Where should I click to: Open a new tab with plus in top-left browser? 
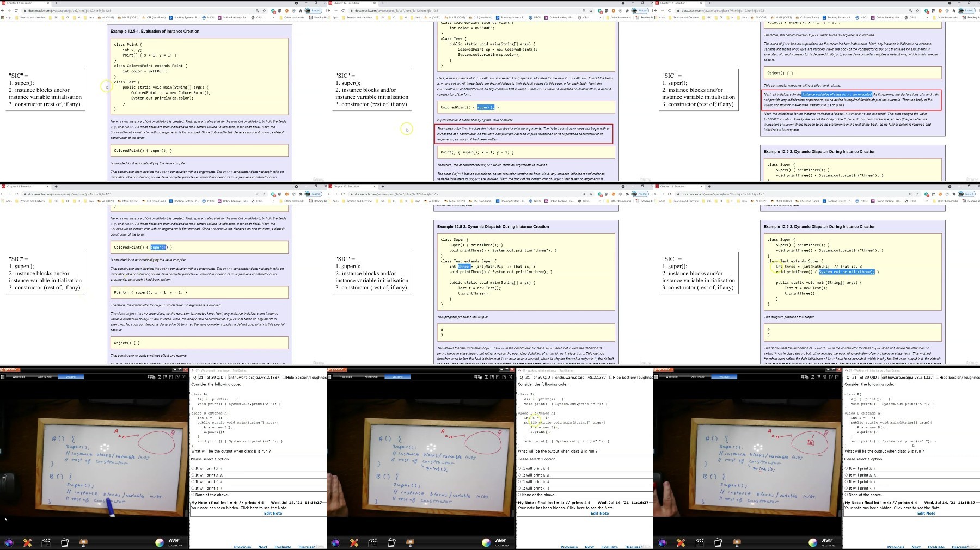[x=55, y=3]
